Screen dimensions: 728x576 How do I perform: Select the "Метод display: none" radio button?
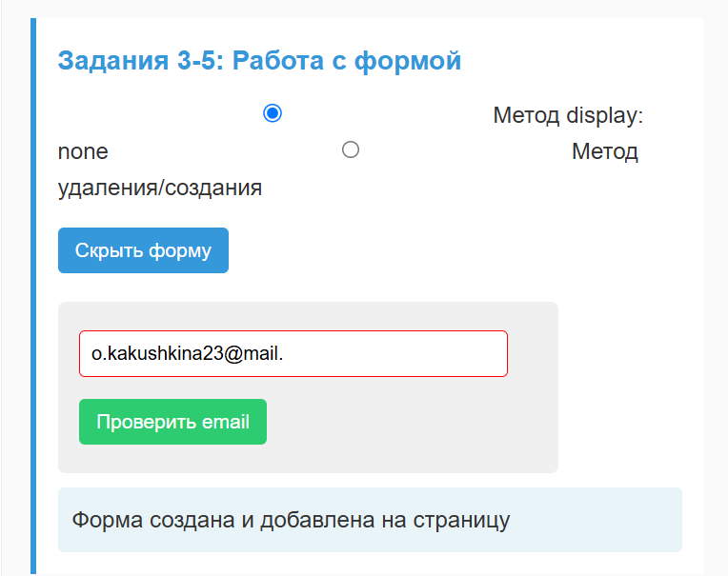tap(273, 113)
